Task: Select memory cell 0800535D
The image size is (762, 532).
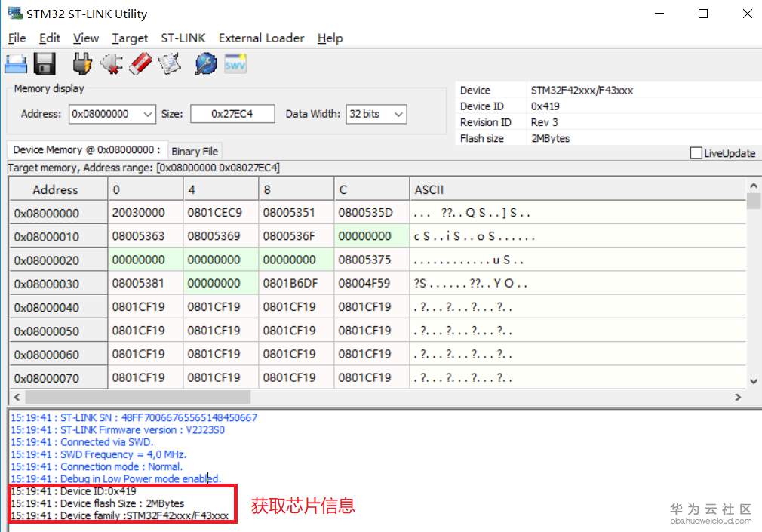Action: (x=372, y=213)
